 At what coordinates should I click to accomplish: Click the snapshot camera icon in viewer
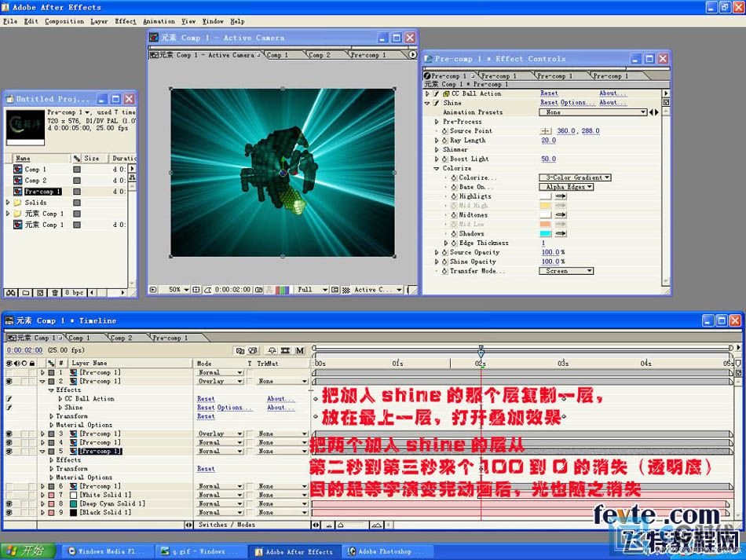(259, 290)
